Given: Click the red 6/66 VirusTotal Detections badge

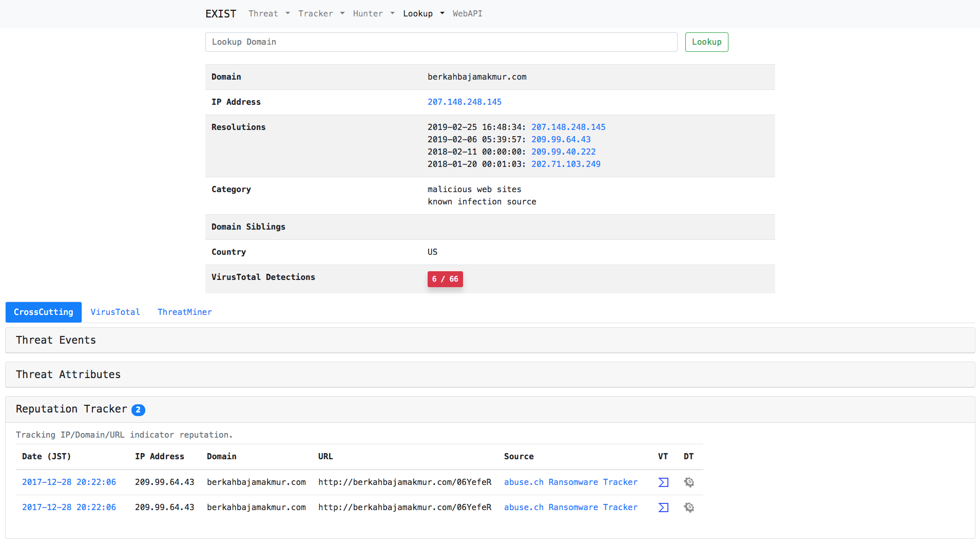Looking at the screenshot, I should (445, 279).
